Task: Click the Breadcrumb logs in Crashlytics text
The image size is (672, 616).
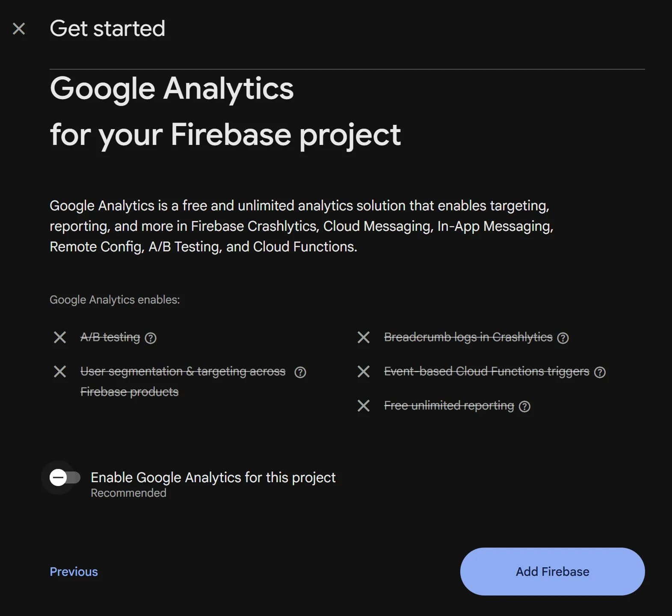Action: 468,337
